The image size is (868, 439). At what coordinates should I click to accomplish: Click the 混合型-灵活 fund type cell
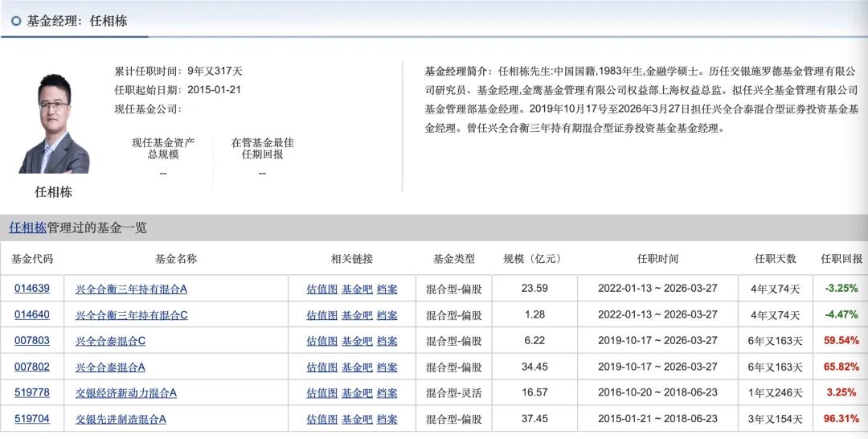pos(453,393)
